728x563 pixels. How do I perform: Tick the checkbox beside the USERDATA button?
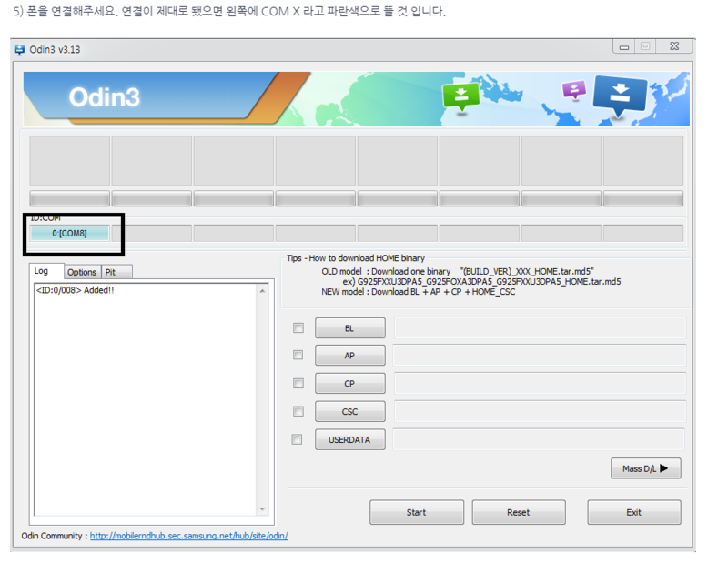(x=297, y=439)
